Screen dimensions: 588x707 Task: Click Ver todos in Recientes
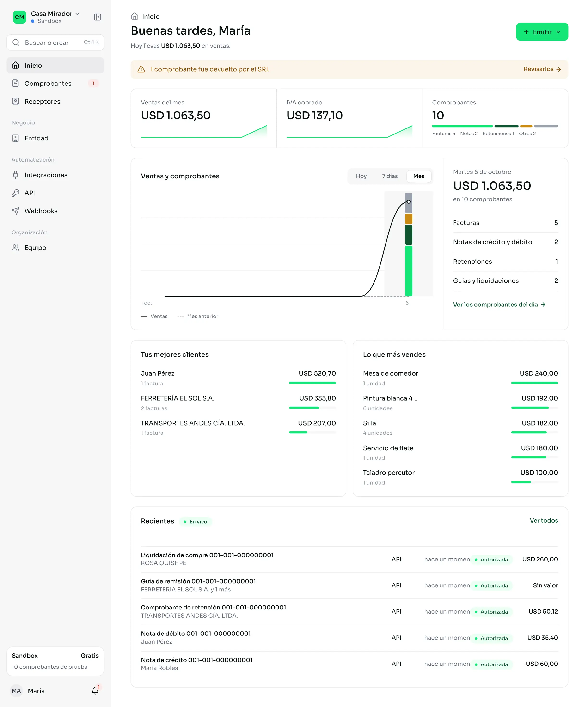coord(544,520)
